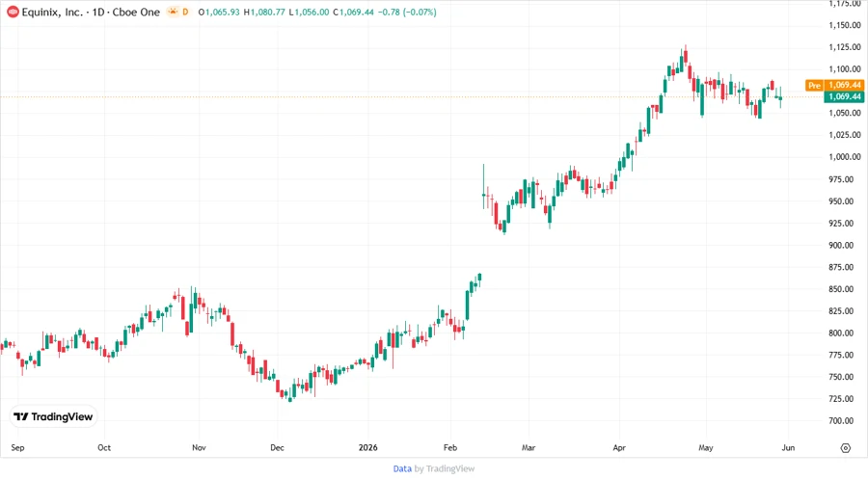The width and height of the screenshot is (868, 480).
Task: Click the close value C1,069.44
Action: click(x=353, y=13)
